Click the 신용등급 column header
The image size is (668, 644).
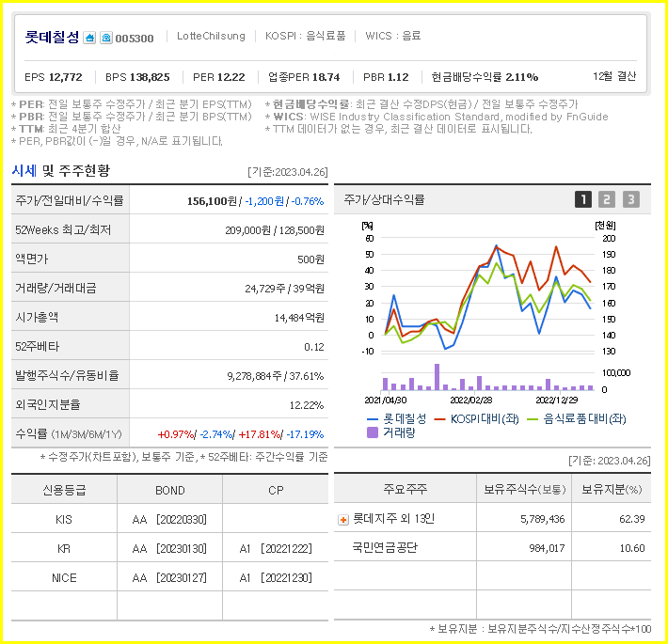click(64, 491)
